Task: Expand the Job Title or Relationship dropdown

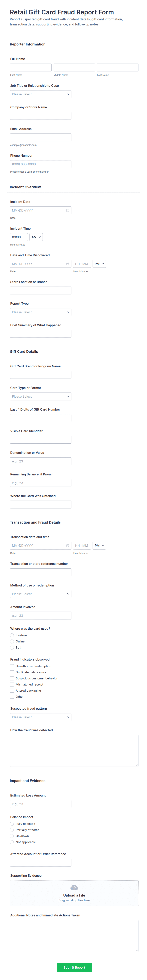Action: click(x=41, y=94)
